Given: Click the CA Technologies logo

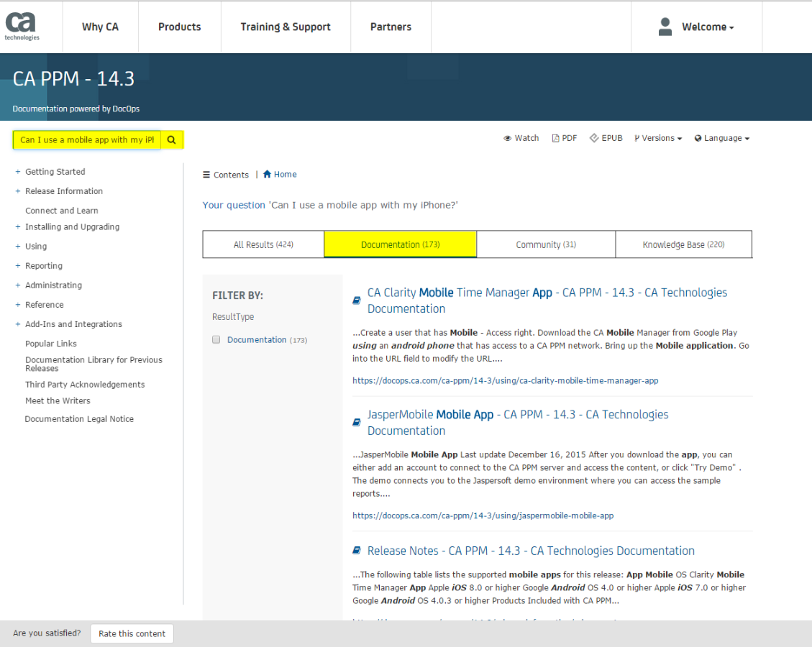Looking at the screenshot, I should (x=22, y=26).
